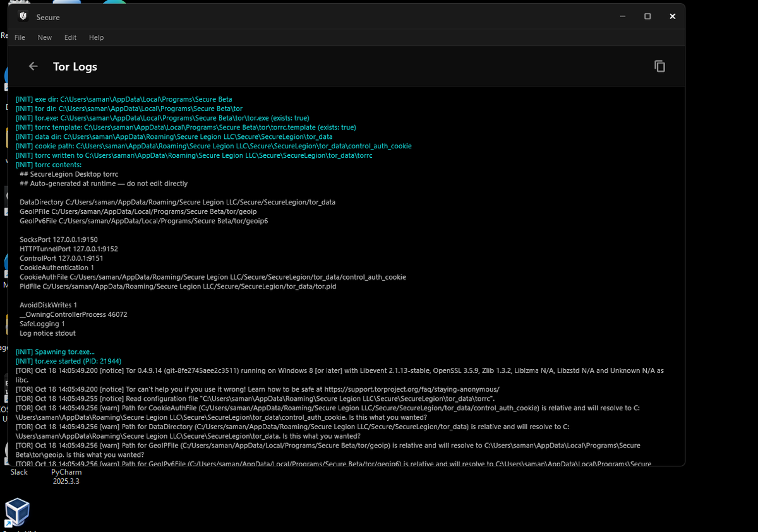
Task: Click '## Auto-generated at runtime' comment line
Action: 104,184
